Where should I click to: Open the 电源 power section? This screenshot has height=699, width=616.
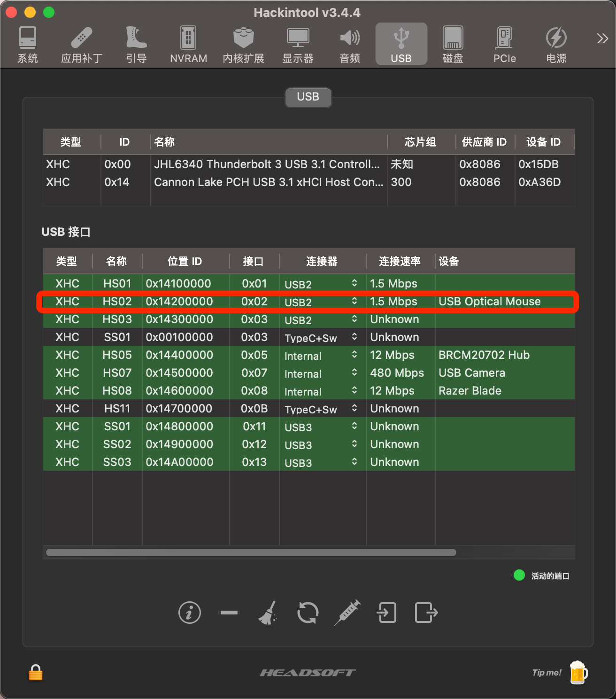click(x=556, y=45)
